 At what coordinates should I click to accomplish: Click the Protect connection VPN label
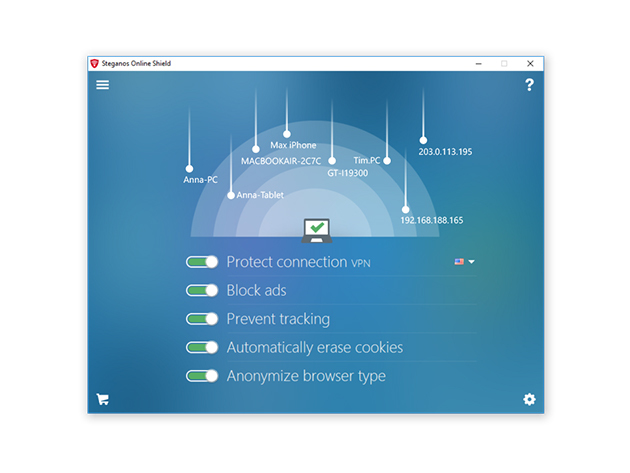[299, 262]
